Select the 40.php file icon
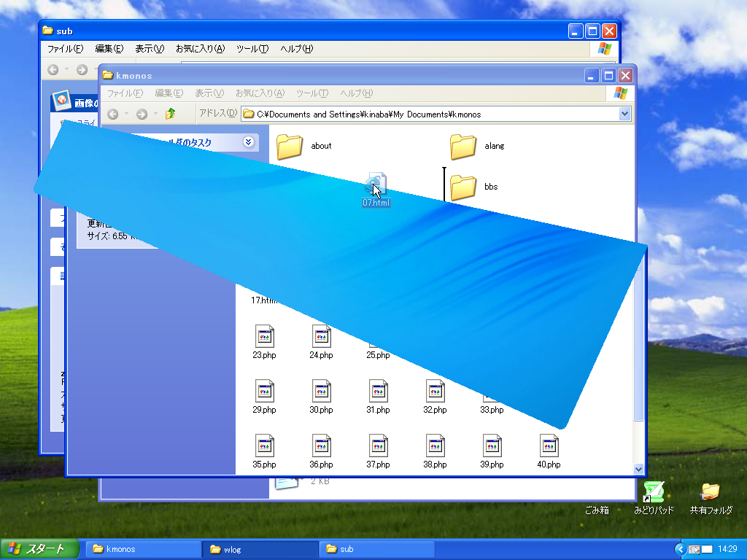The image size is (747, 560). [549, 446]
